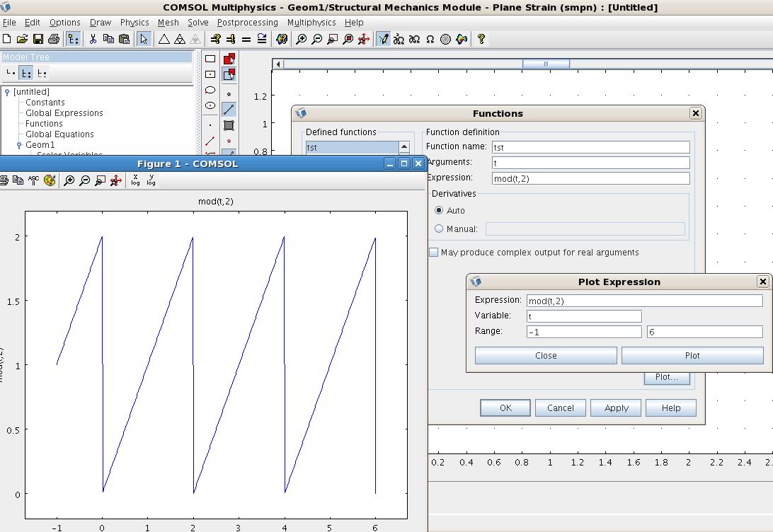Click the up arrow in the Defined functions list

[x=404, y=146]
